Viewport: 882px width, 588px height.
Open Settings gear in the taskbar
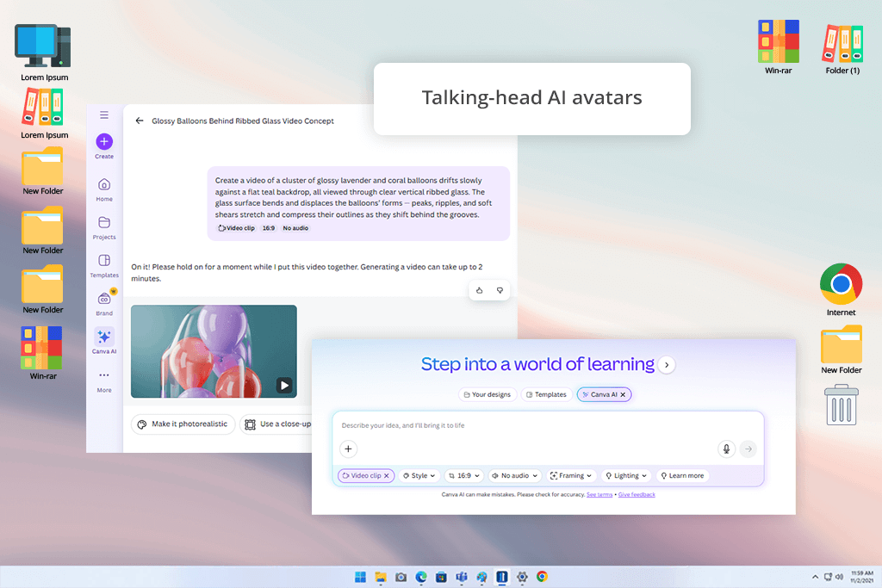point(522,577)
